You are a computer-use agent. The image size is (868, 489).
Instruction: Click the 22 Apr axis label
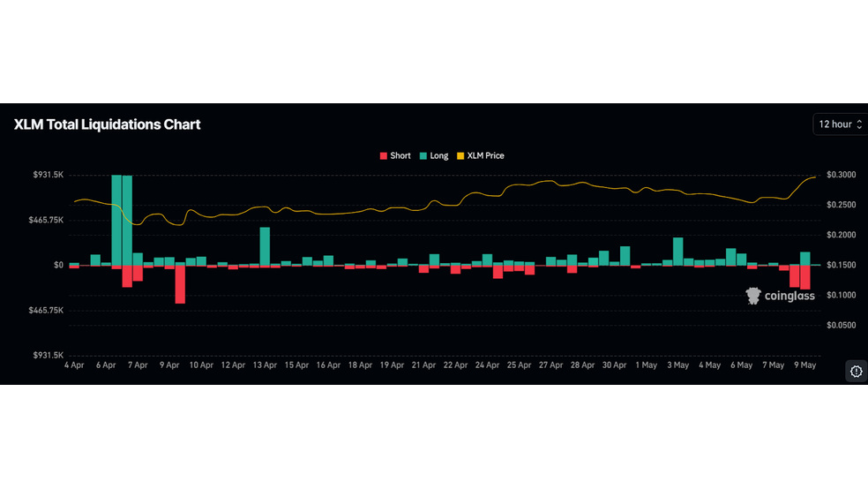[455, 365]
